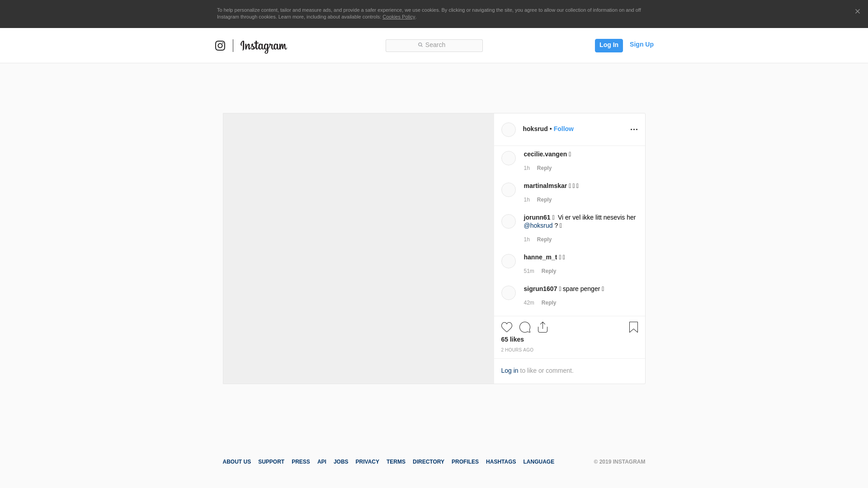Click inside the Search field
Screen dimensions: 868x488
[434, 45]
